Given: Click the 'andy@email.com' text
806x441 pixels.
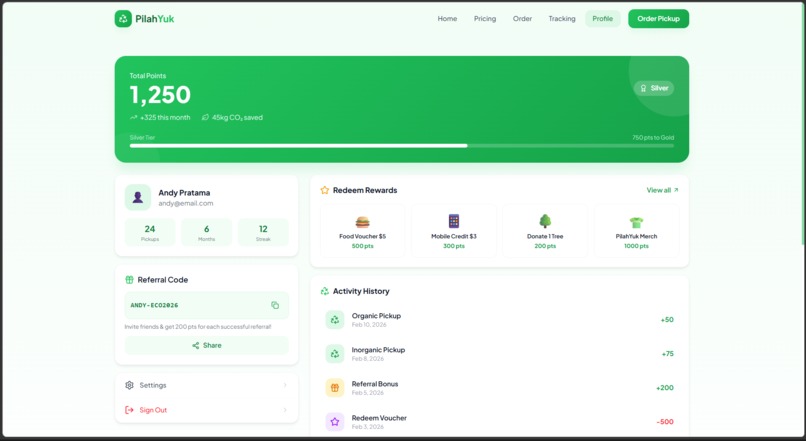Looking at the screenshot, I should tap(186, 204).
